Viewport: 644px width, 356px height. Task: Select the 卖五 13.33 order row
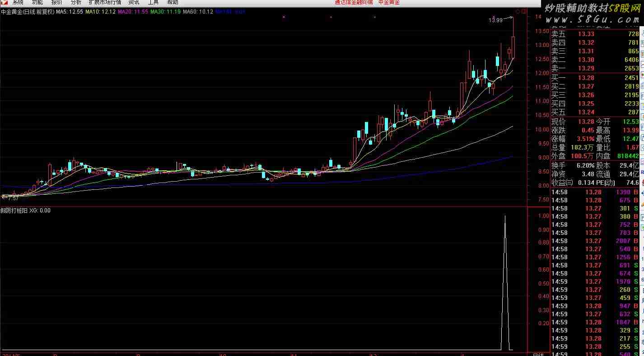pos(595,34)
